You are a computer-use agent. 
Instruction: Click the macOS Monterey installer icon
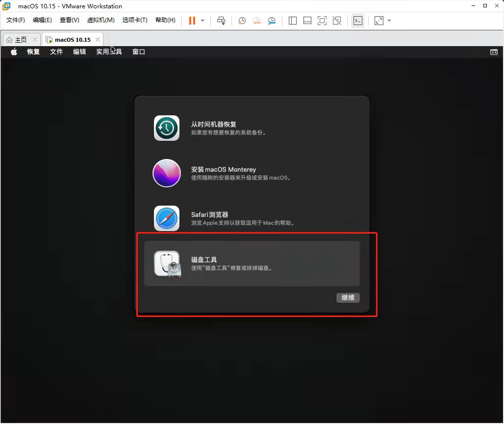click(x=167, y=173)
